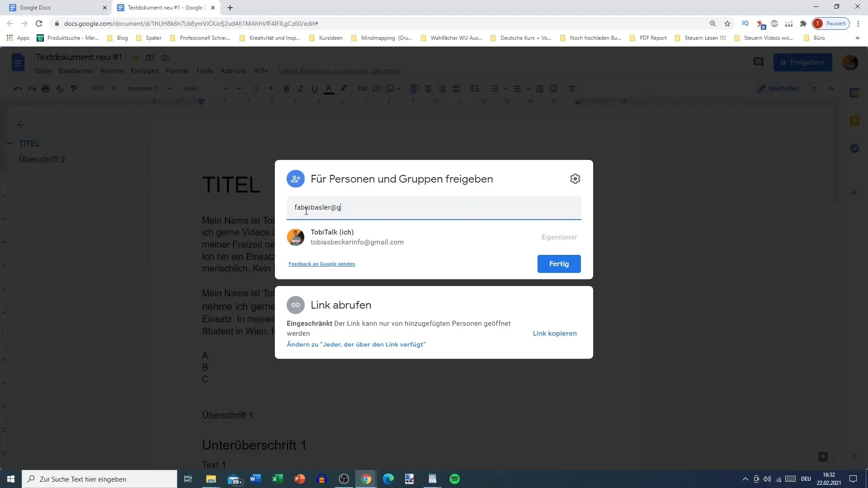
Task: Click Link kopieren to copy document link
Action: [555, 333]
